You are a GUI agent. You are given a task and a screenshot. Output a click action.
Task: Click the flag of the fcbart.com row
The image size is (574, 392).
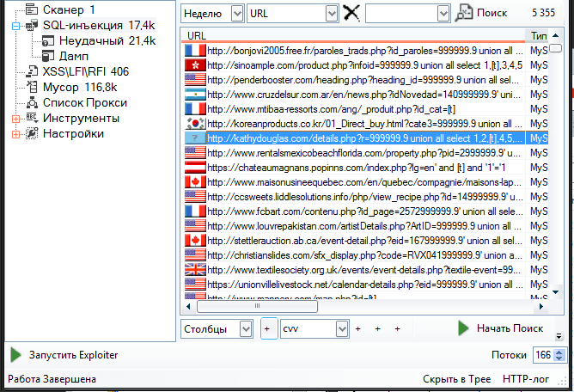tap(195, 211)
